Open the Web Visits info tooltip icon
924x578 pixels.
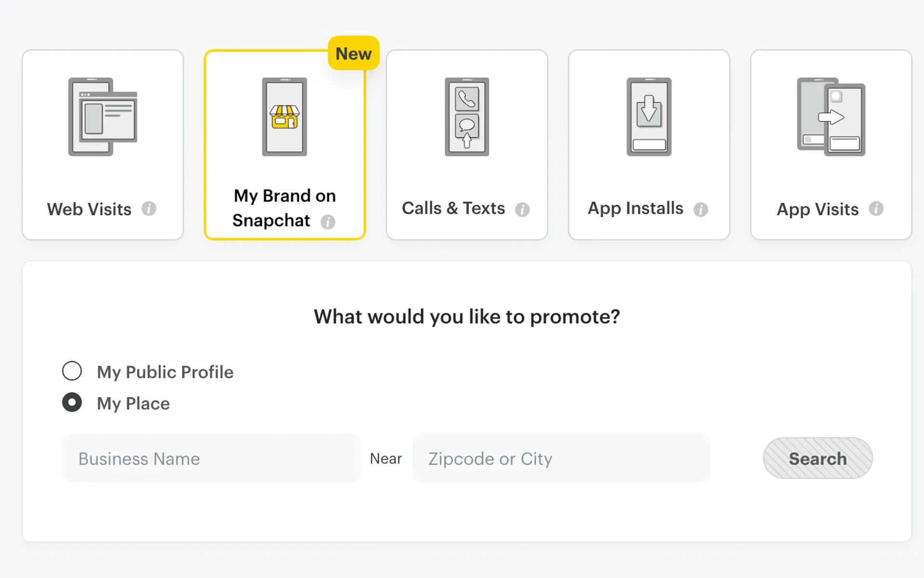pyautogui.click(x=149, y=209)
